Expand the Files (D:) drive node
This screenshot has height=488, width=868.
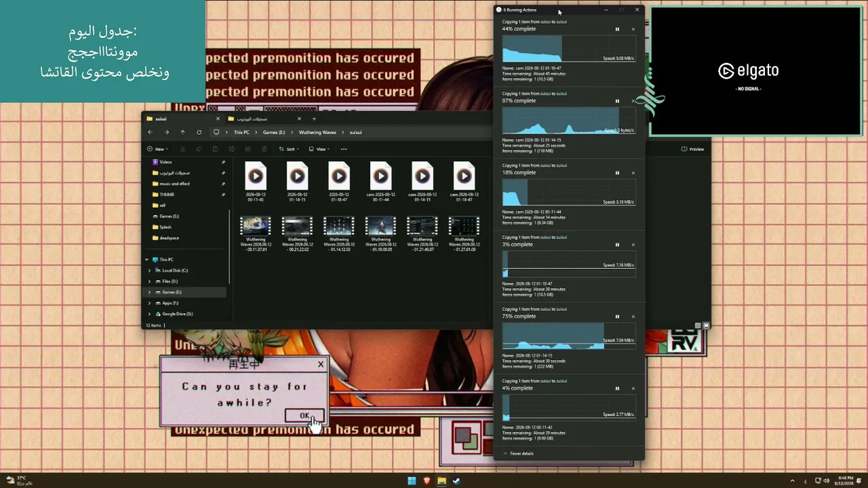coord(150,281)
